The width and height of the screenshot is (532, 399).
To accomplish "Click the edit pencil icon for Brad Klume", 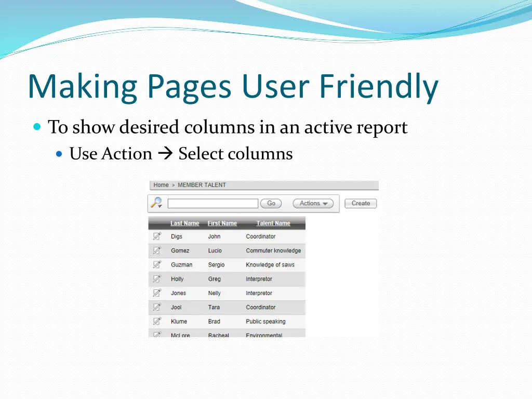I will (x=157, y=321).
